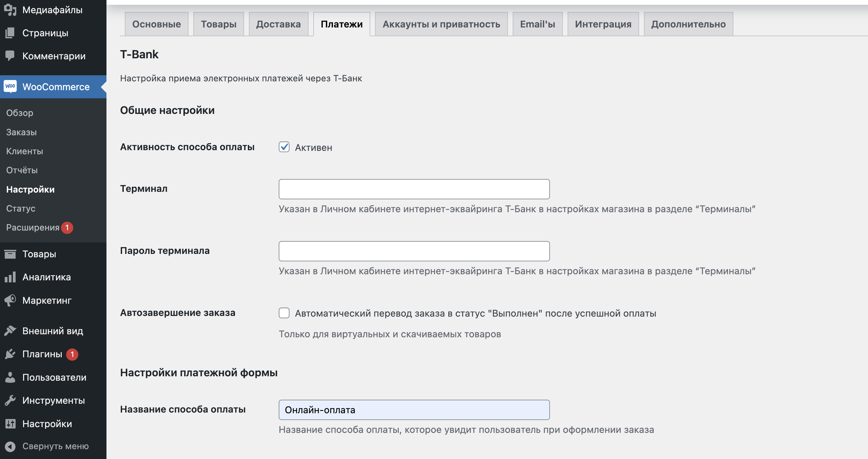The image size is (868, 459).
Task: Click the Медиафайлы media icon in sidebar
Action: [x=10, y=10]
